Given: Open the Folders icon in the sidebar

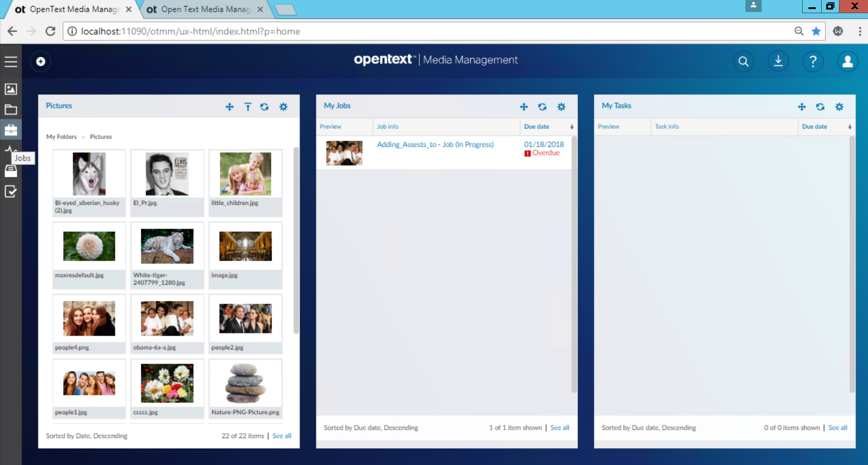Looking at the screenshot, I should point(11,110).
